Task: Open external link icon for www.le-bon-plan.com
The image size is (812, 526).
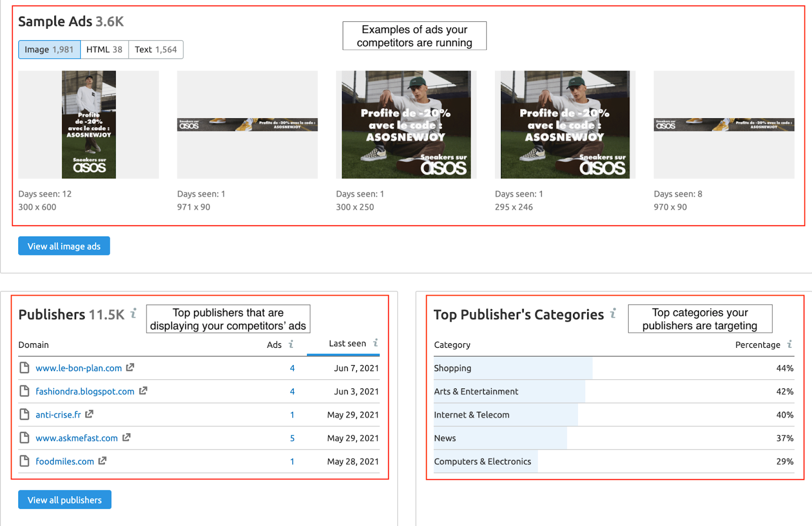Action: tap(130, 367)
